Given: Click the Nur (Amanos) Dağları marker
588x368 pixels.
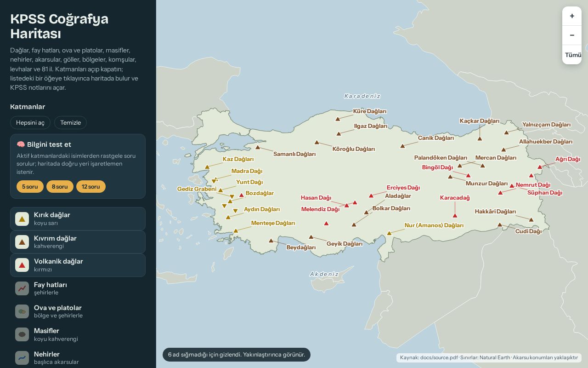Looking at the screenshot, I should coord(389,233).
